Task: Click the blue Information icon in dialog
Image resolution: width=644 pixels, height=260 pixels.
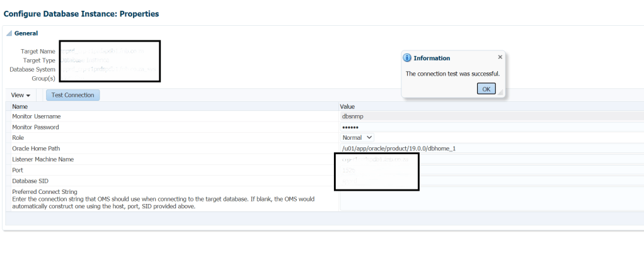Action: pyautogui.click(x=408, y=58)
